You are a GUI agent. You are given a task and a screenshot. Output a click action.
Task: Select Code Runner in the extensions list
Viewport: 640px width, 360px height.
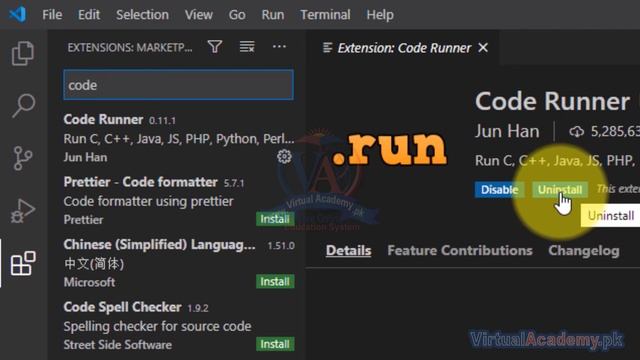(178, 139)
